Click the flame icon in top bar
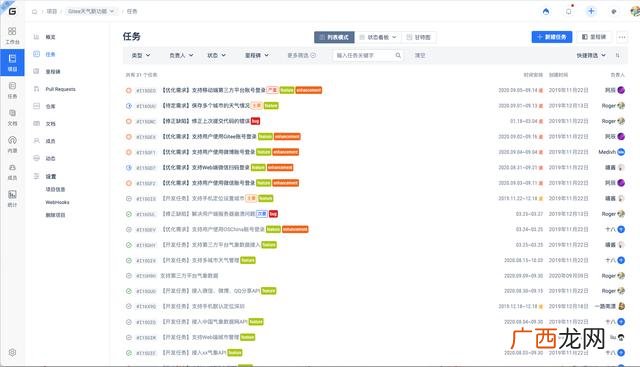 tap(546, 11)
